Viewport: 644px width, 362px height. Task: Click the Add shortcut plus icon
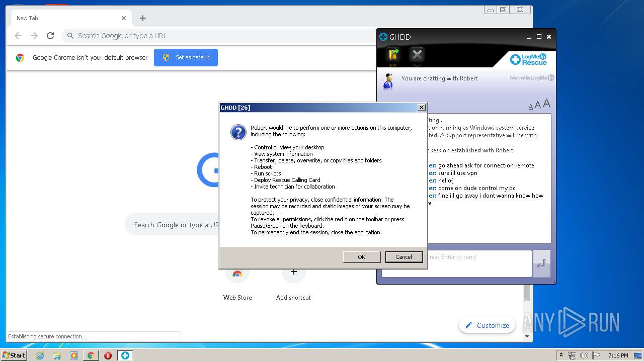[x=294, y=272]
